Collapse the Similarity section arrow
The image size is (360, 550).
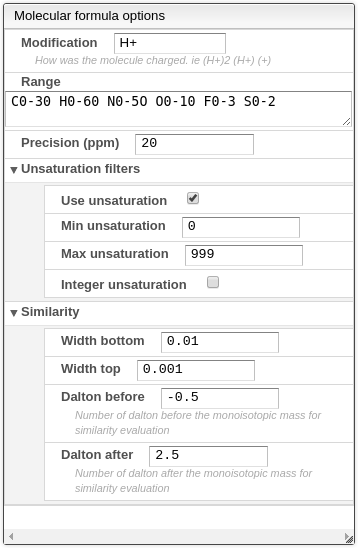14,313
